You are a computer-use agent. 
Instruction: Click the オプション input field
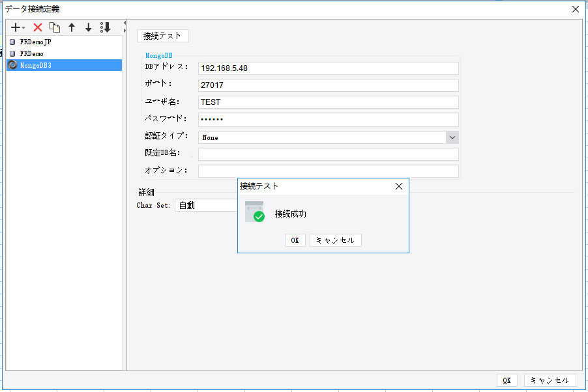pyautogui.click(x=328, y=171)
